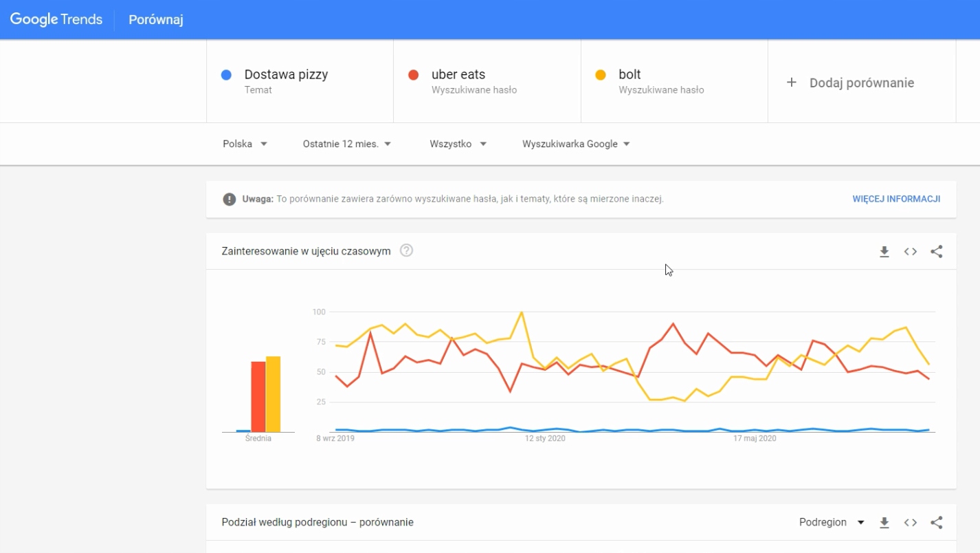Go to the Google Trends home logo

[x=56, y=19]
